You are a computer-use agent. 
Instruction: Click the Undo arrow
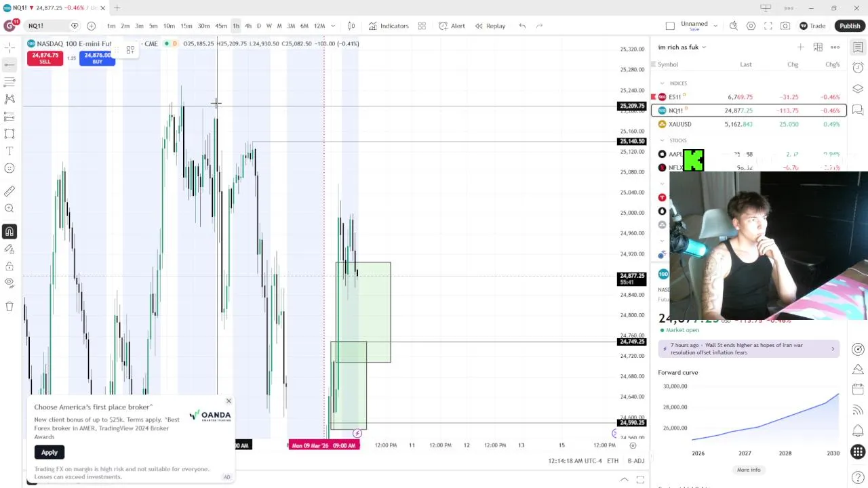(x=522, y=26)
